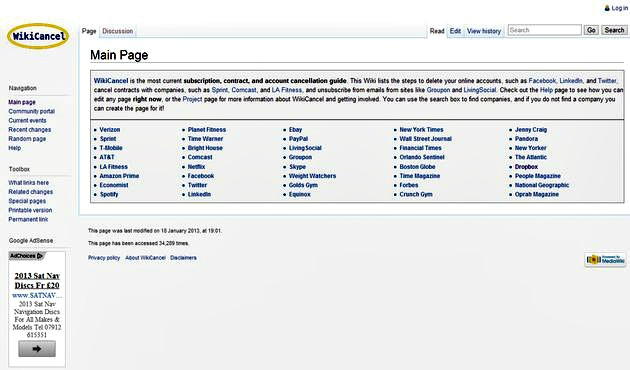Open the Orlando Sentinel link
Viewport: 630px width, 370px height.
(x=422, y=157)
